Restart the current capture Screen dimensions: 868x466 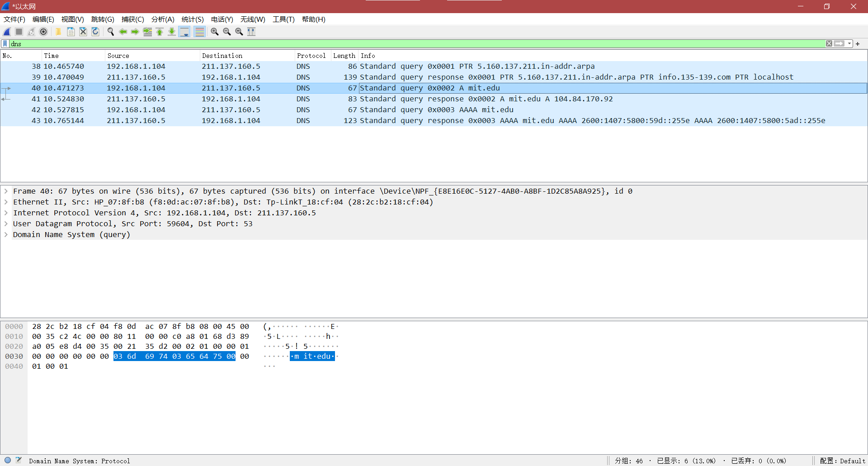click(x=31, y=32)
